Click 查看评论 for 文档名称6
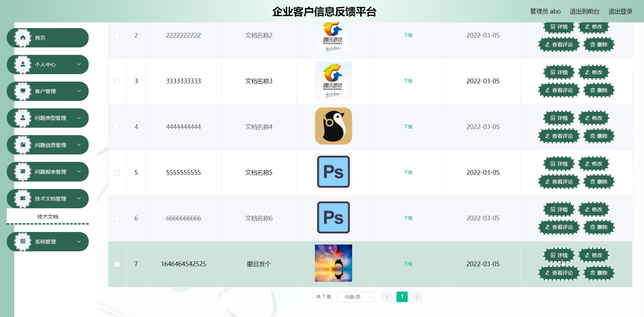644x317 pixels. pyautogui.click(x=559, y=227)
